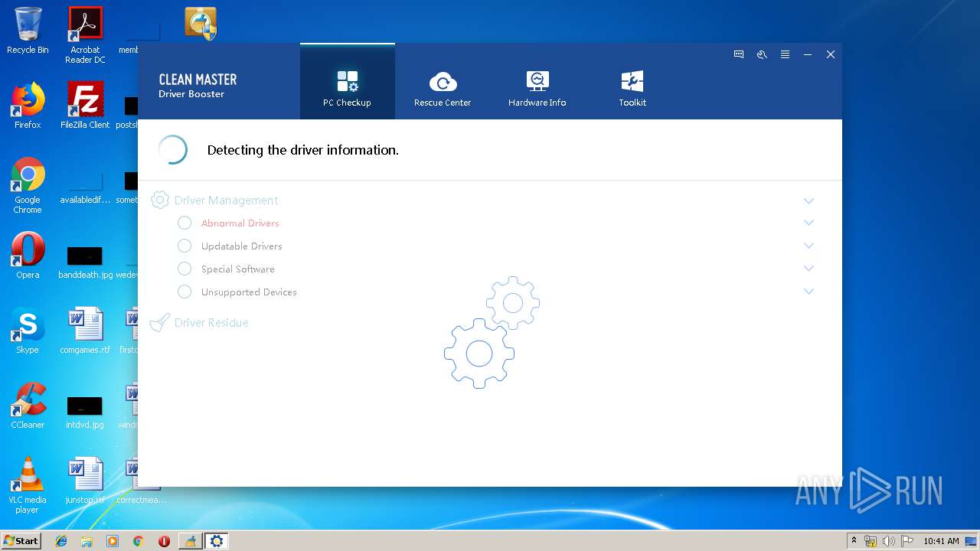Launch Firefox from the desktop
This screenshot has height=551, width=980.
point(28,105)
